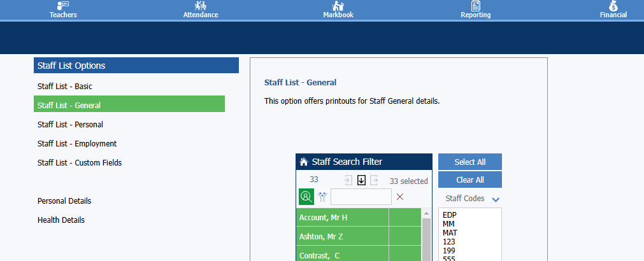Click the Clear All button
Screen dimensions: 644x261
click(x=470, y=180)
